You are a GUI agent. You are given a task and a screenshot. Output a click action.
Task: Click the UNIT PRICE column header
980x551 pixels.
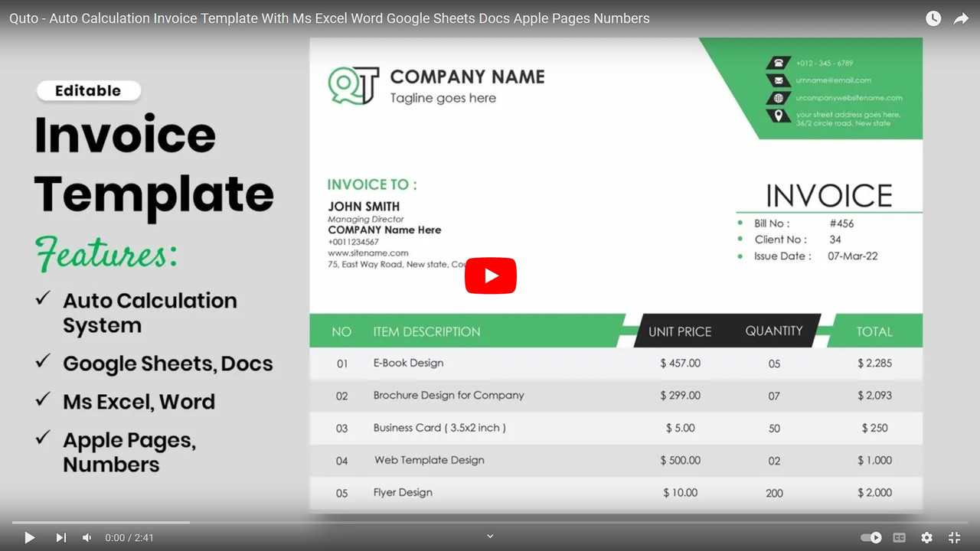(680, 331)
